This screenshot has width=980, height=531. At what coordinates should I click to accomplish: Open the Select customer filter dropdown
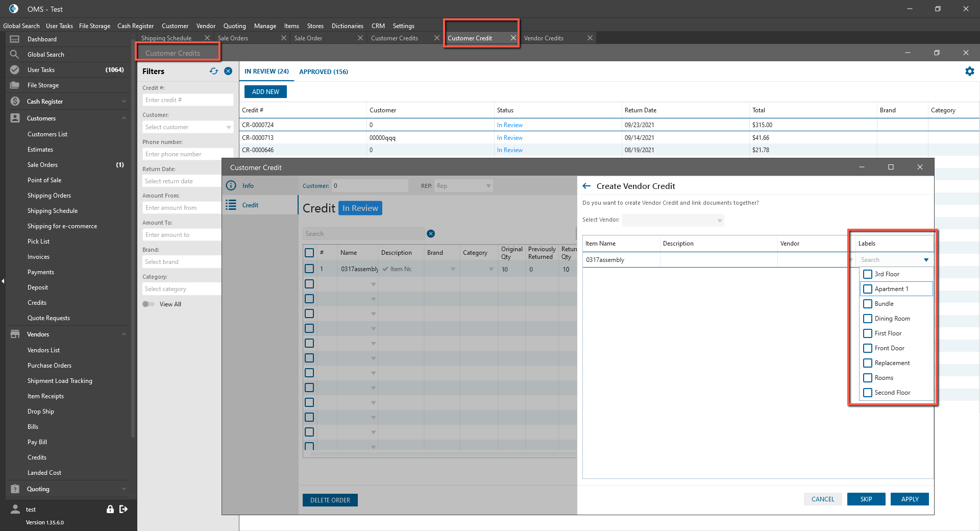tap(187, 127)
